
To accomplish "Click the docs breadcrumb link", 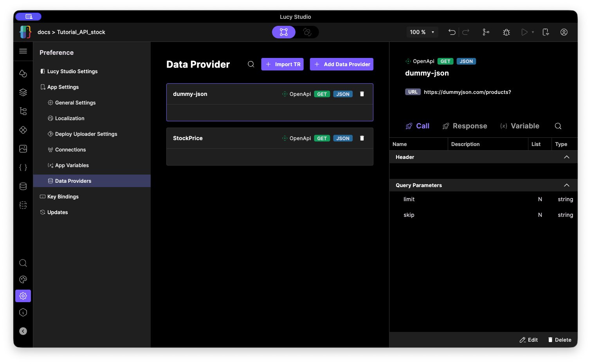I will coord(44,32).
